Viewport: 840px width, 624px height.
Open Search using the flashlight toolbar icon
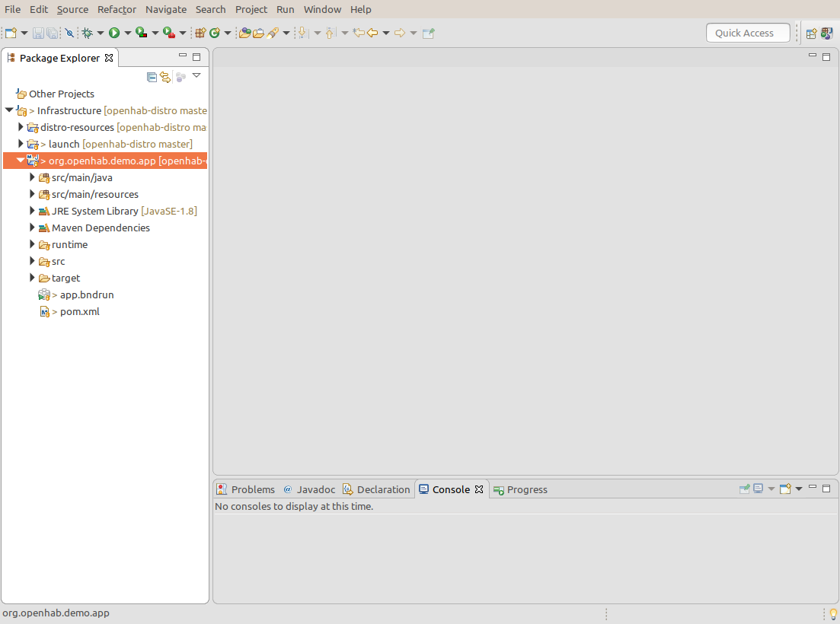[273, 33]
